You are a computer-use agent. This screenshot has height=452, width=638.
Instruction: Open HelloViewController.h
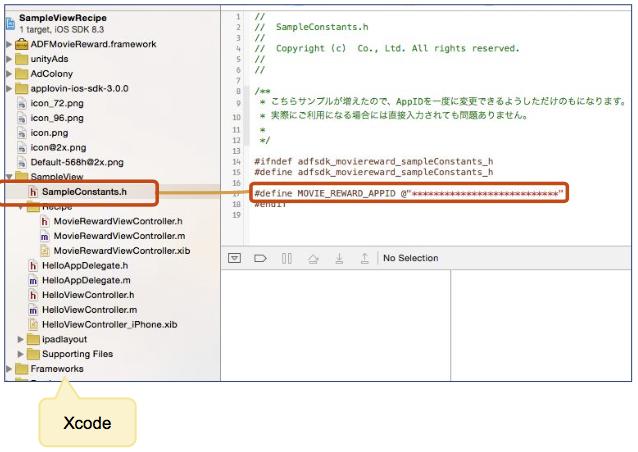tap(88, 295)
